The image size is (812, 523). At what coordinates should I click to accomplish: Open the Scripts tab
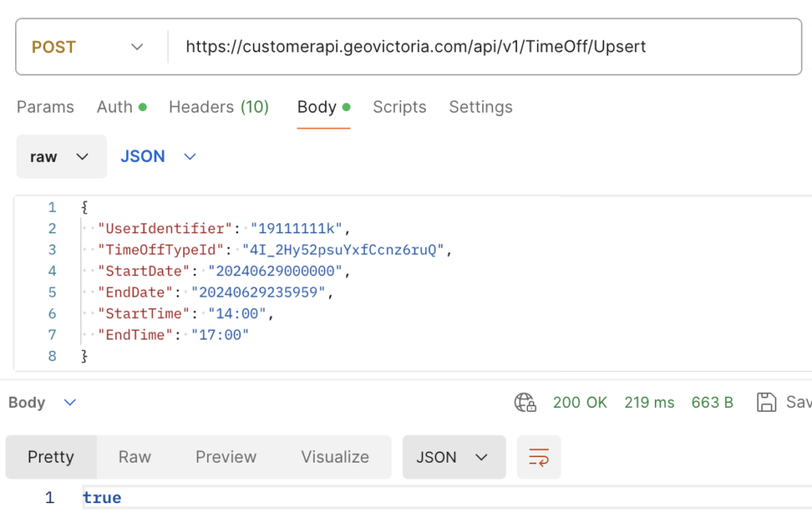[400, 107]
